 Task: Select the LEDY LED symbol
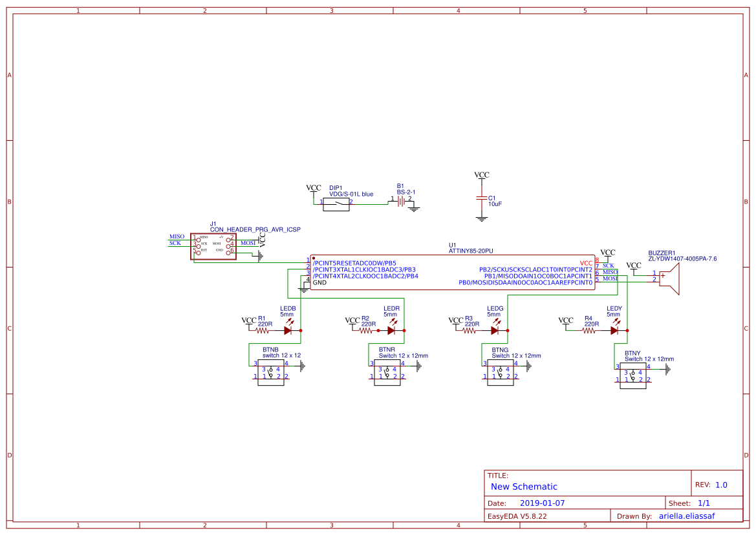(614, 330)
